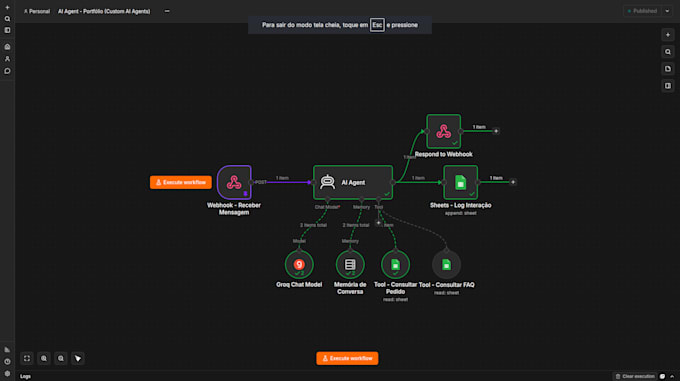
Task: Click the workflow title AI Agent - Portfólio
Action: click(104, 11)
